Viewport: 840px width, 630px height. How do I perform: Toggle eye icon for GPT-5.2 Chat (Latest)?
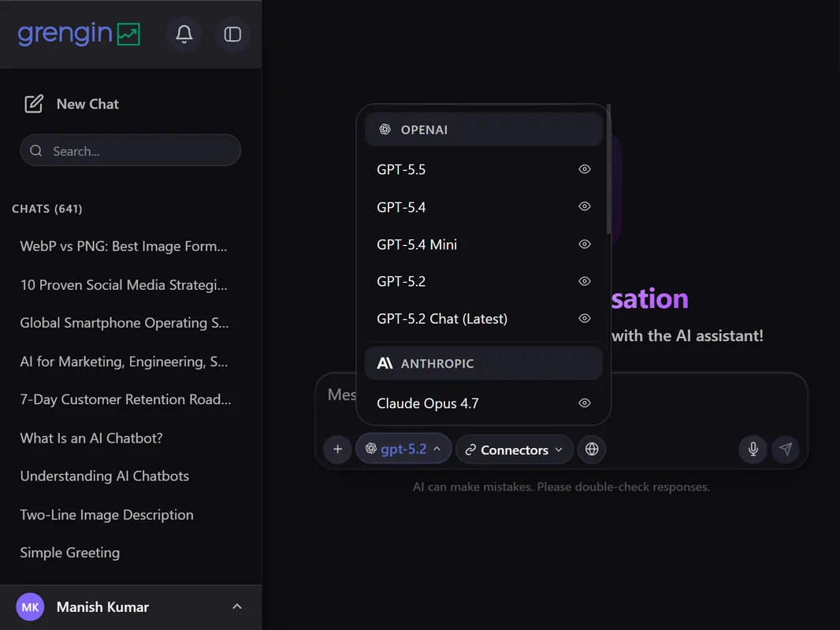pos(585,318)
